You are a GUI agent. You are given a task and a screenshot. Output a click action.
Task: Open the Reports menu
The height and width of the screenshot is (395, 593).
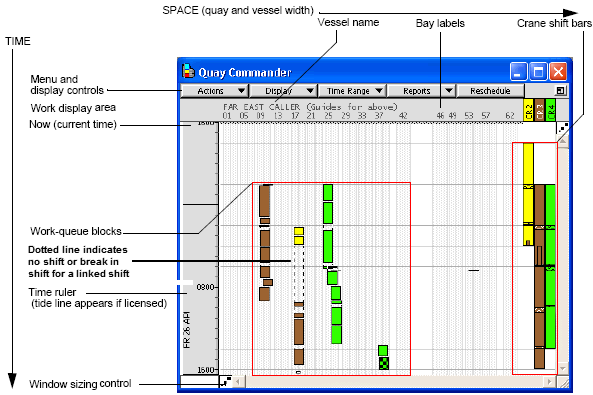point(415,91)
